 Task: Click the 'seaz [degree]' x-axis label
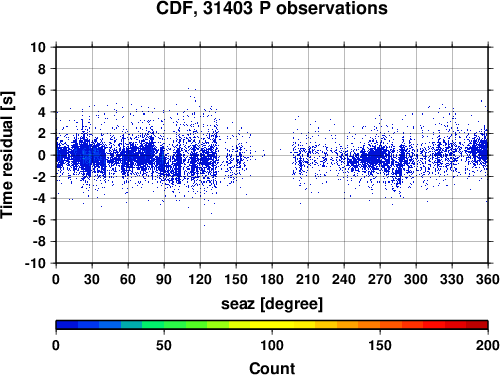click(x=272, y=304)
